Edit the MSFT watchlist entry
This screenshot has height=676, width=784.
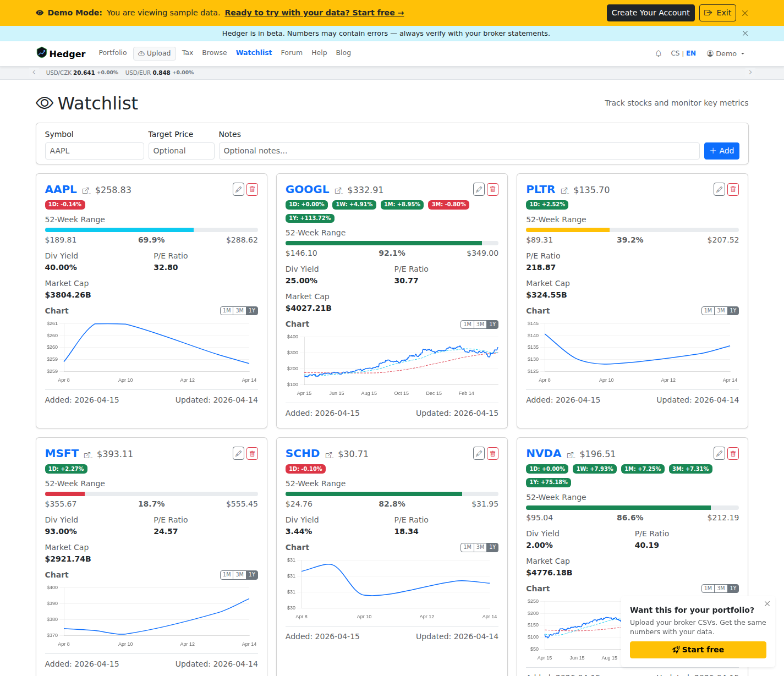pos(238,453)
